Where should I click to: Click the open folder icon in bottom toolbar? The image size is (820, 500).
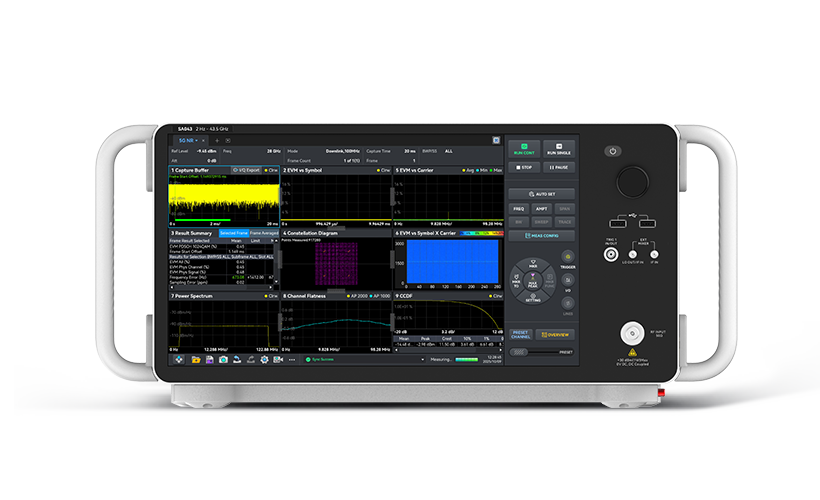pyautogui.click(x=196, y=360)
